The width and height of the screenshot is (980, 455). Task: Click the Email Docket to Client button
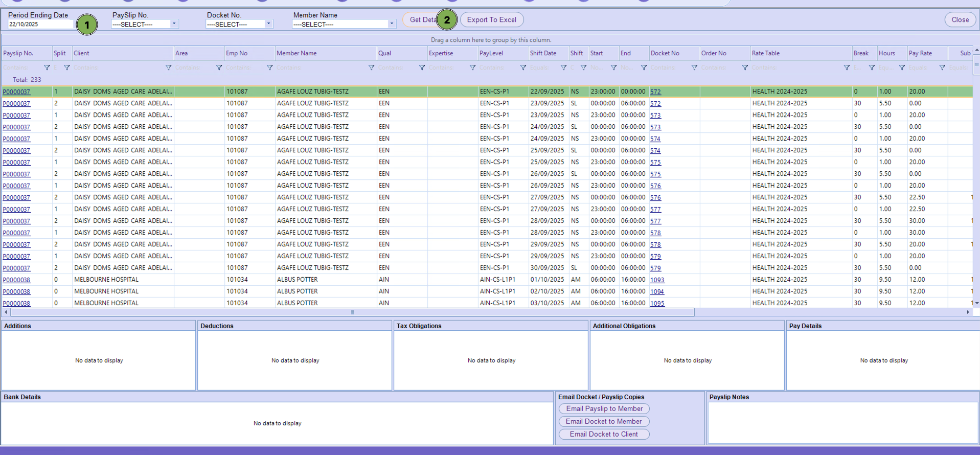(604, 434)
